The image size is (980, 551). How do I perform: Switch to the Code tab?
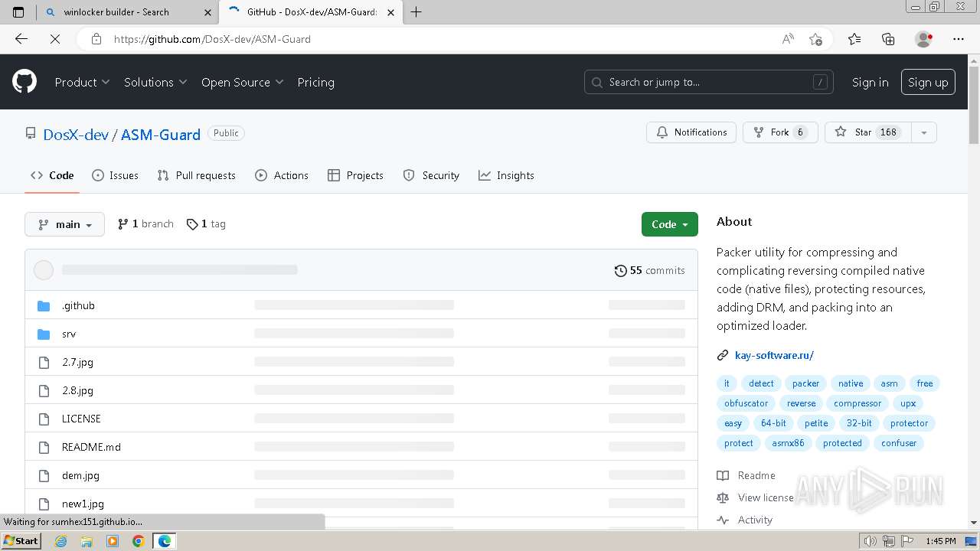(x=52, y=175)
